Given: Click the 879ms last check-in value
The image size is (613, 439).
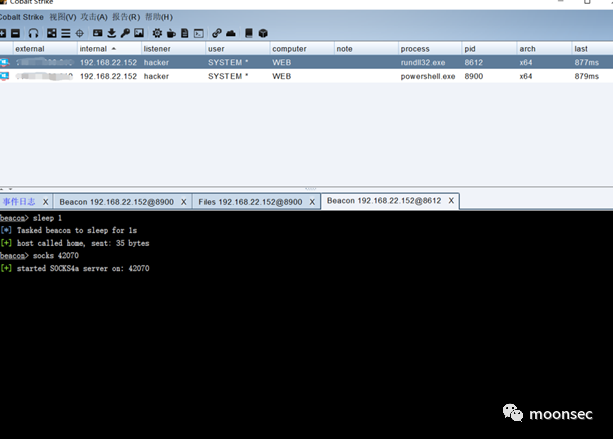Looking at the screenshot, I should coord(586,76).
